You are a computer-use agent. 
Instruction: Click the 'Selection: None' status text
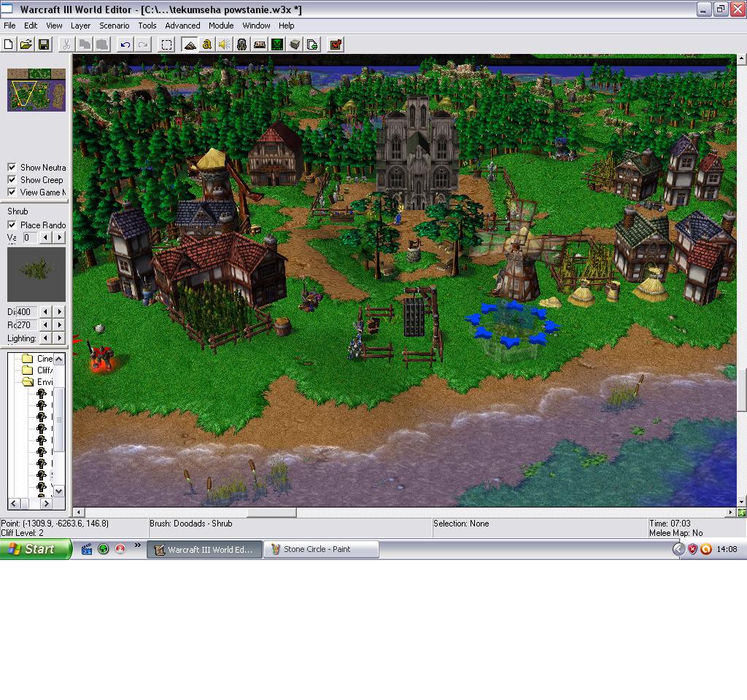[461, 524]
